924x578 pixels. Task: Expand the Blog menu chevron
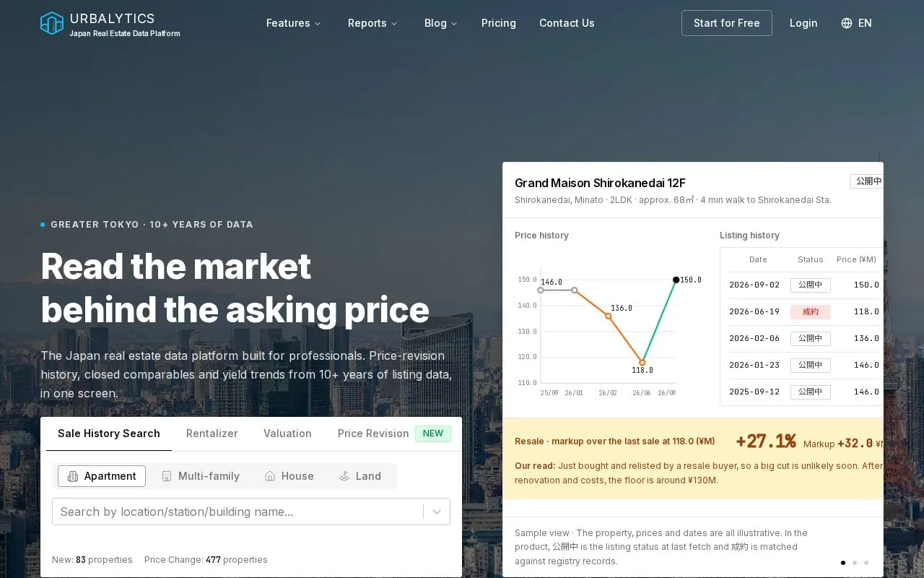point(454,24)
